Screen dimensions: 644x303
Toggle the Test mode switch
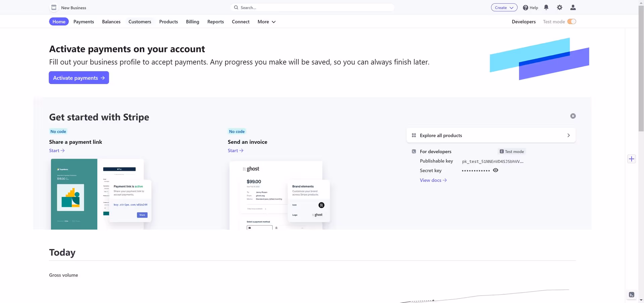point(572,21)
